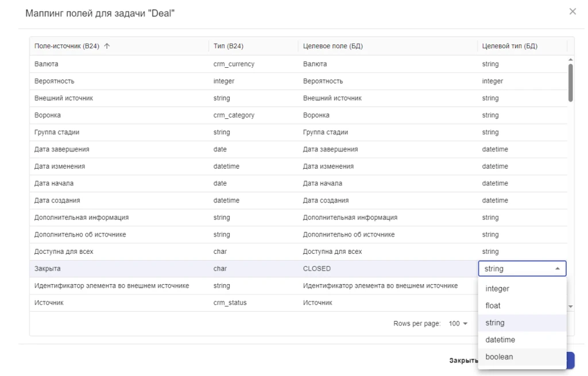
Task: Choose string option in dropdown list
Action: [495, 323]
